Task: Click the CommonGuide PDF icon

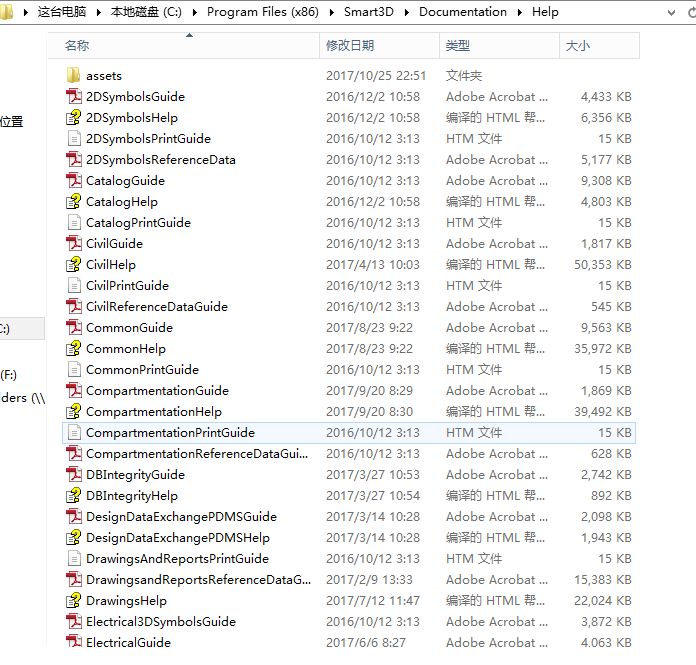Action: (74, 327)
